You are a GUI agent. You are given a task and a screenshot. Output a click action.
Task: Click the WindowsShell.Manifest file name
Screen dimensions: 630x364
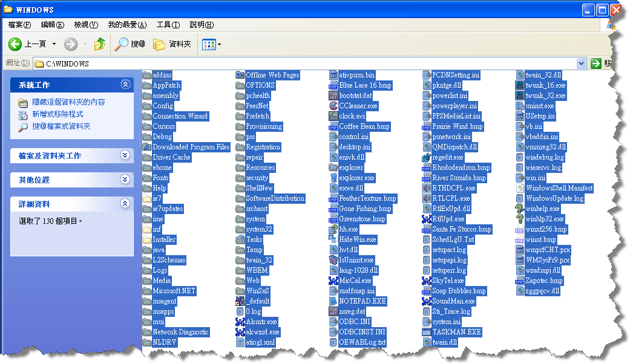pos(560,188)
